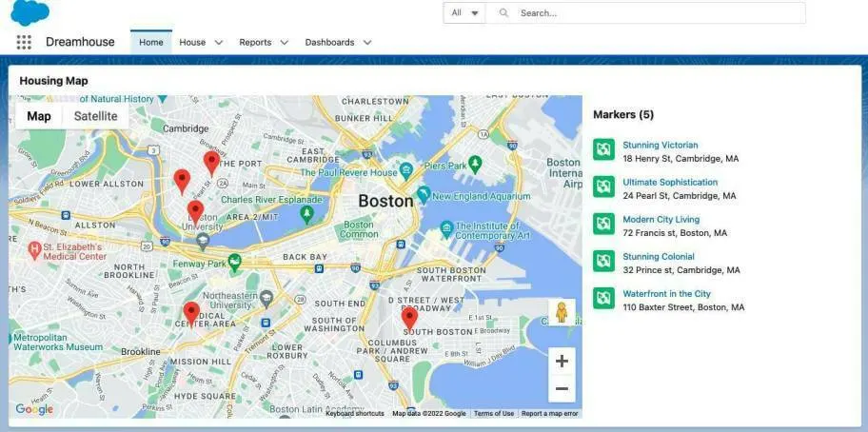Image resolution: width=868 pixels, height=432 pixels.
Task: Click the Institute of Contemporary Art pin
Action: (446, 228)
